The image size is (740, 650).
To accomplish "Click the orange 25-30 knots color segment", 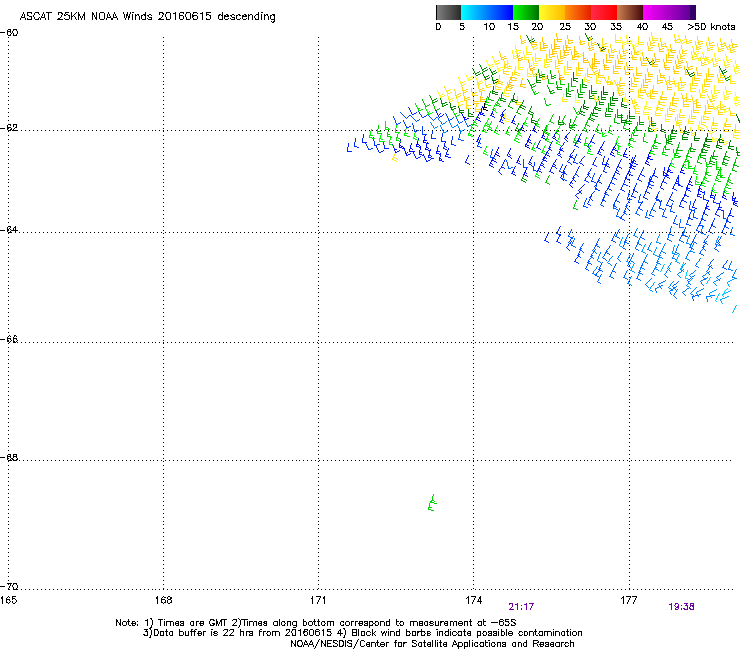I will pos(578,12).
